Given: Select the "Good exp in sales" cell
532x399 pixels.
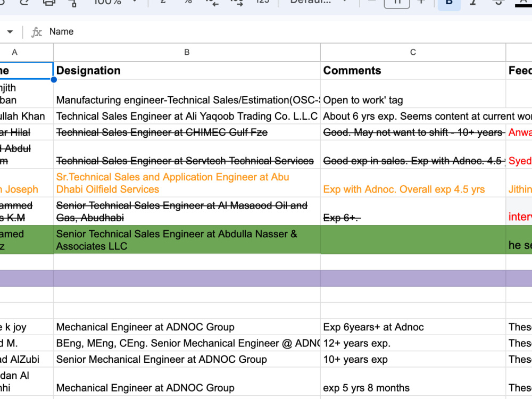Looking at the screenshot, I should [413, 154].
